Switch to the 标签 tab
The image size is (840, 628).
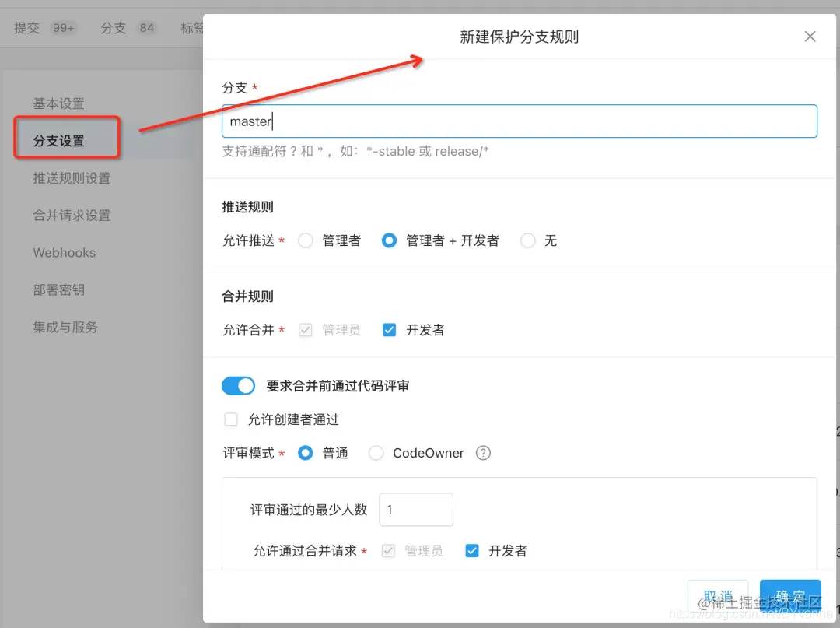point(191,26)
